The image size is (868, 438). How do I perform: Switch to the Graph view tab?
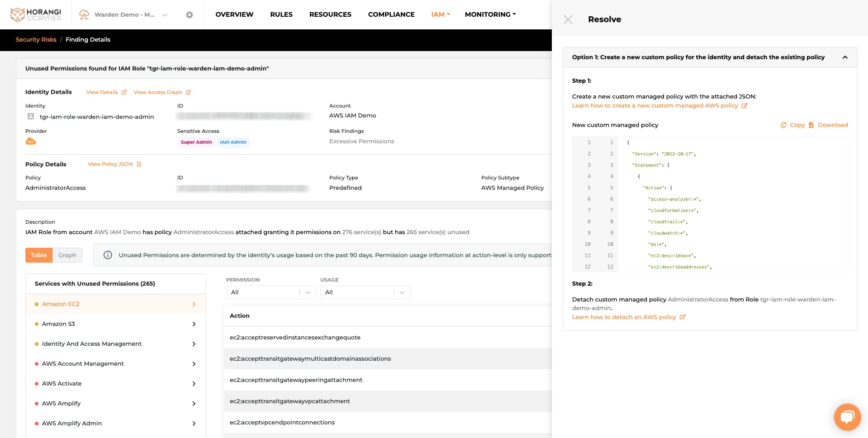click(67, 255)
